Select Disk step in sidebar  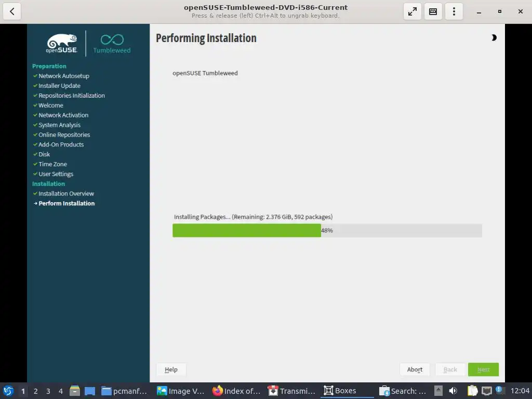click(x=44, y=154)
